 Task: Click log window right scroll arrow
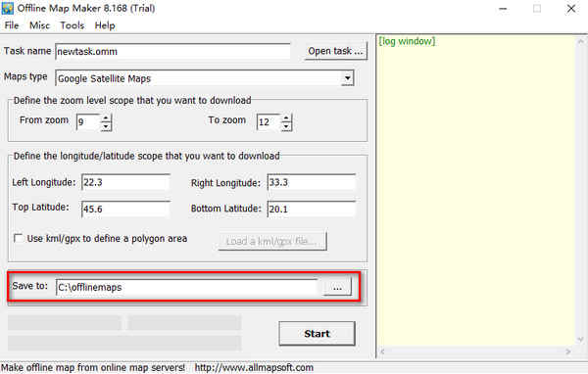(x=568, y=351)
